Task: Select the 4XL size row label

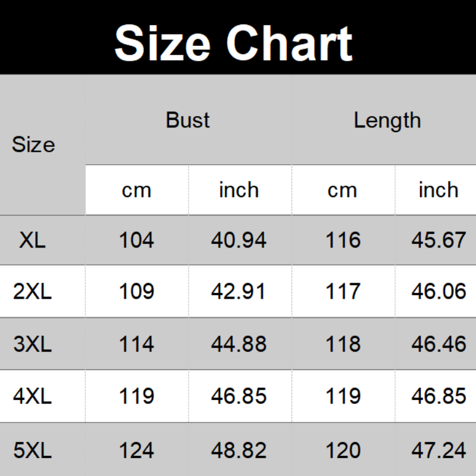Action: [32, 396]
